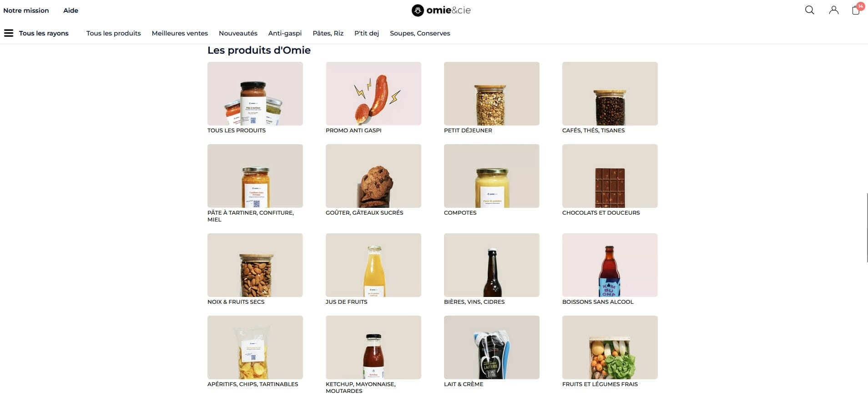Click the Aide link
This screenshot has width=868, height=402.
point(71,10)
